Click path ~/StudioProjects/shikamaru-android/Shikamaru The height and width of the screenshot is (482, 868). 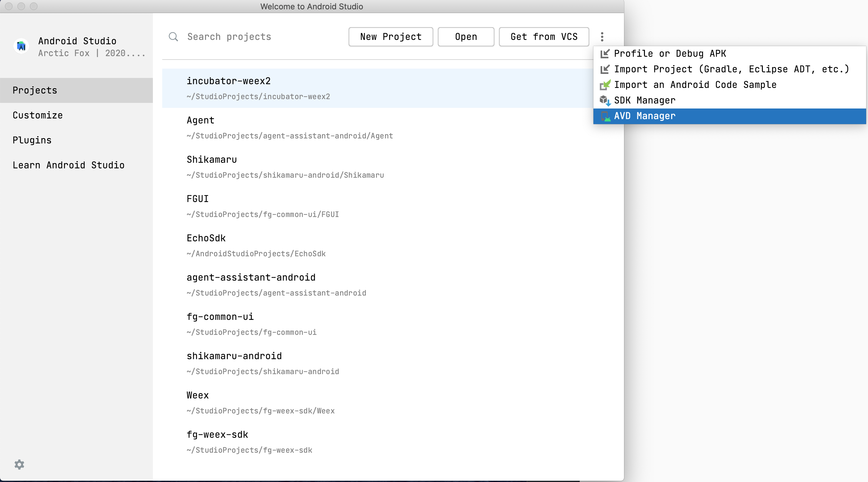[x=285, y=175]
